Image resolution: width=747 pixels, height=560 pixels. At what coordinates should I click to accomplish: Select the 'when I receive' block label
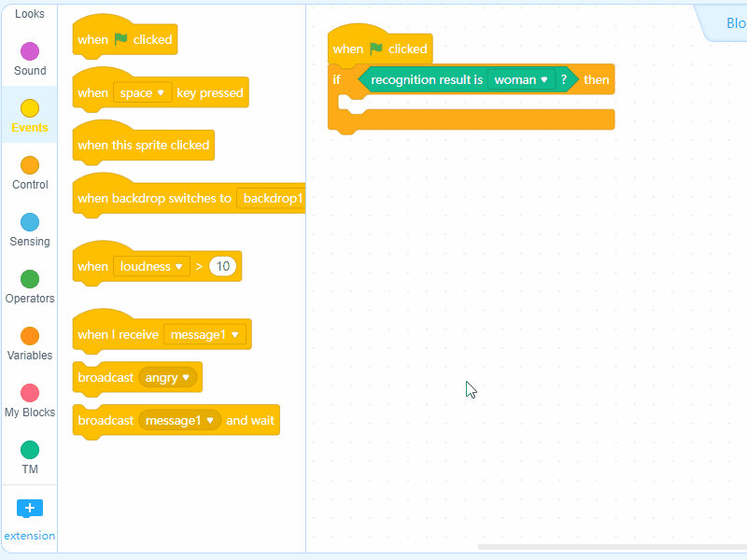[x=118, y=334]
